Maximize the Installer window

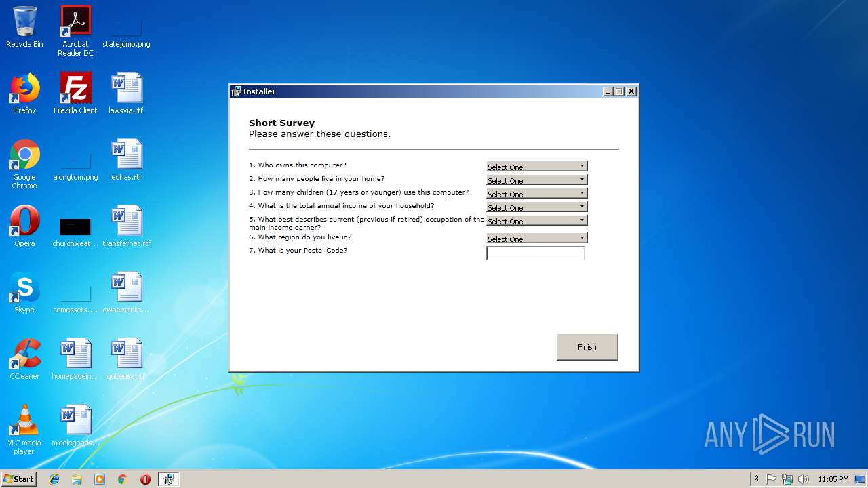[619, 91]
